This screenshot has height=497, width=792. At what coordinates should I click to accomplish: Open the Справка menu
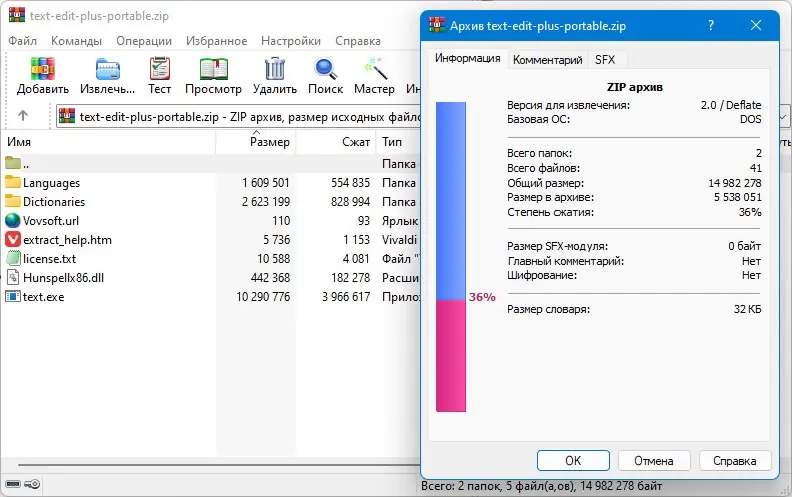click(x=358, y=41)
